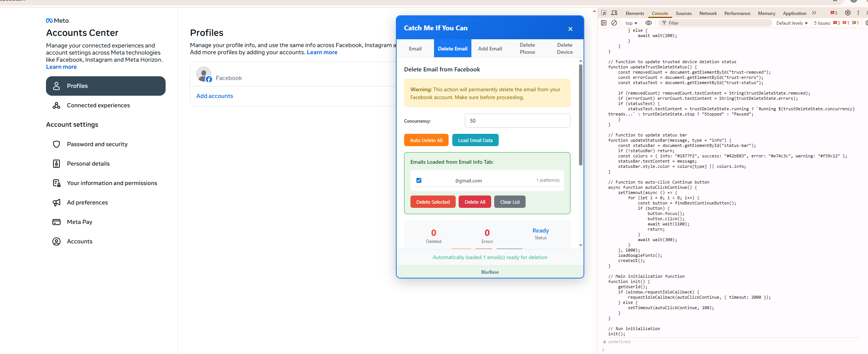Screen dimensions: 868x354
Task: Toggle the gmail.com email checkbox
Action: coord(419,181)
